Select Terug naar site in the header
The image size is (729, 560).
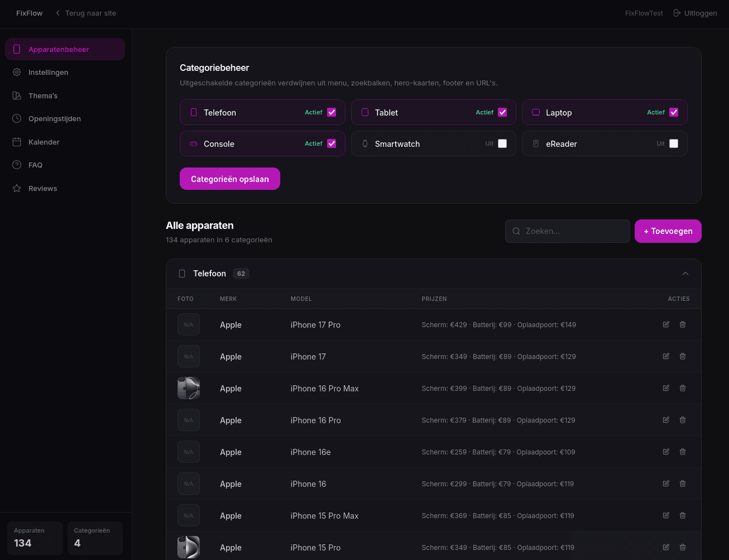click(85, 13)
